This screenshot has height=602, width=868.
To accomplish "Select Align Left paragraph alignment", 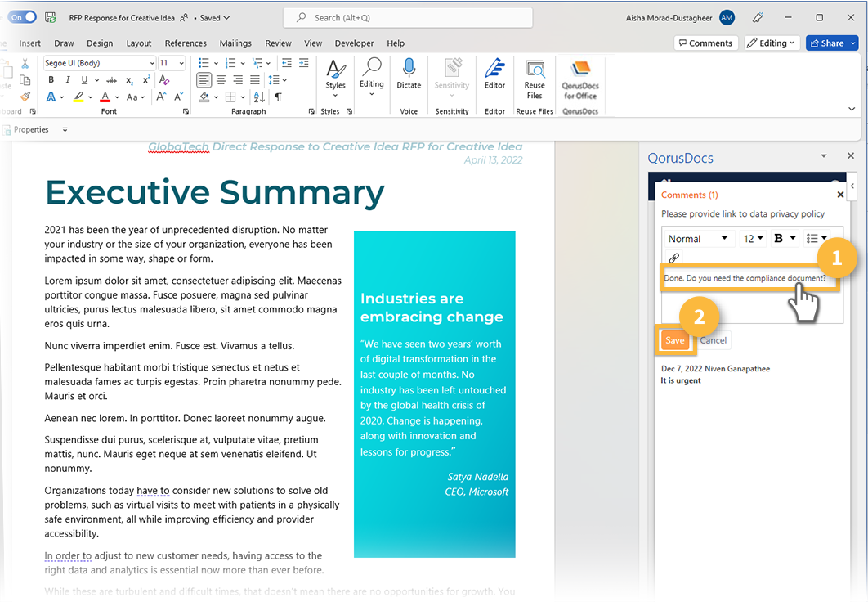I will click(204, 80).
